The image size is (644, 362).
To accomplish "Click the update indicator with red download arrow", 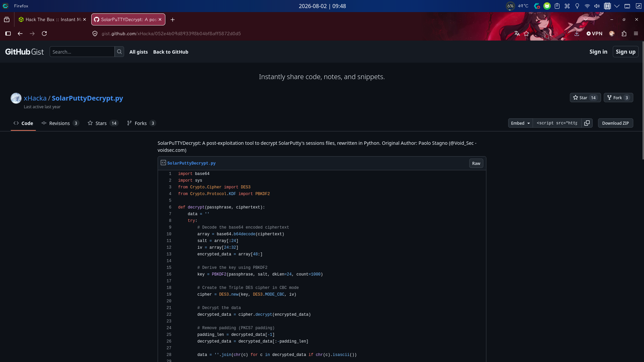I will [537, 6].
